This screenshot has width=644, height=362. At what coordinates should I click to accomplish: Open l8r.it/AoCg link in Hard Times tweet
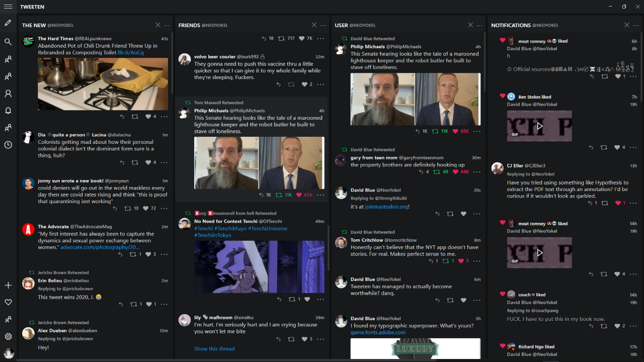point(130,52)
